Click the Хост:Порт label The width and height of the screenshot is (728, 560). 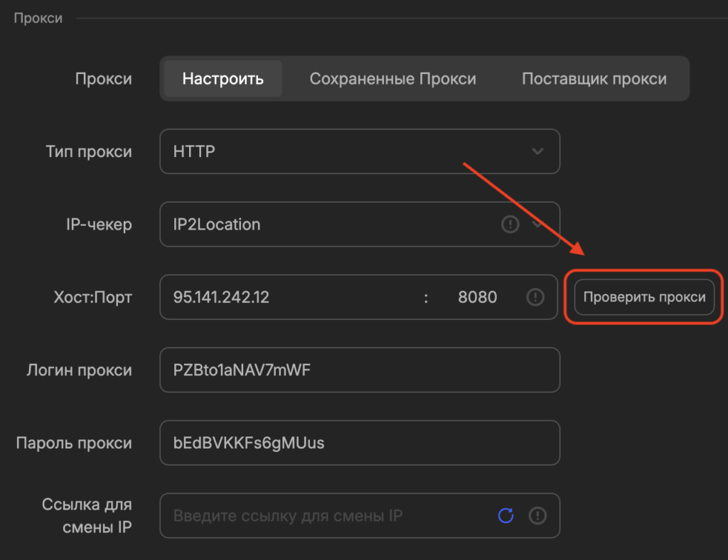pos(94,297)
